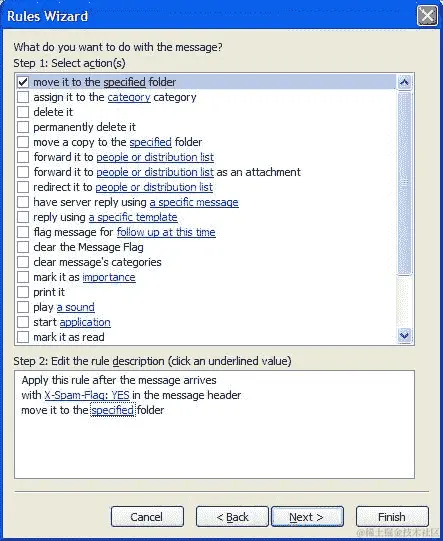Click 'specified' link in move a copy row

click(x=150, y=142)
